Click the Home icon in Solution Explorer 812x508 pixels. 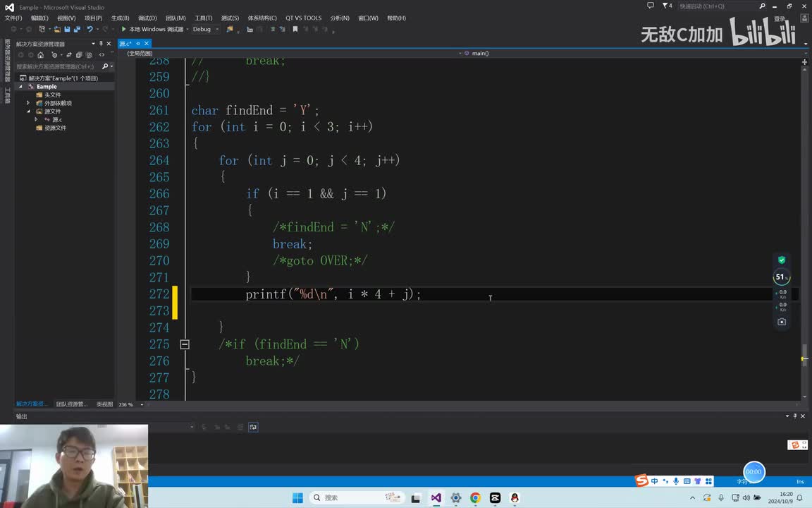[40, 54]
